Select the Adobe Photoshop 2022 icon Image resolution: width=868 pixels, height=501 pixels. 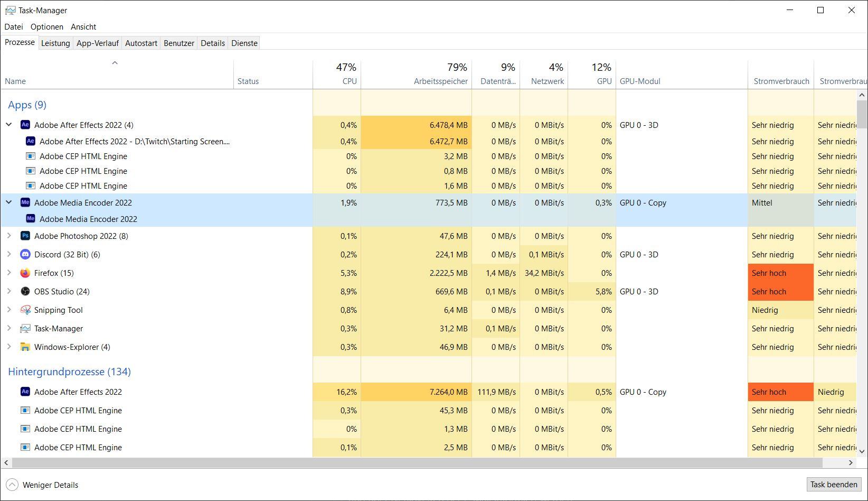25,236
